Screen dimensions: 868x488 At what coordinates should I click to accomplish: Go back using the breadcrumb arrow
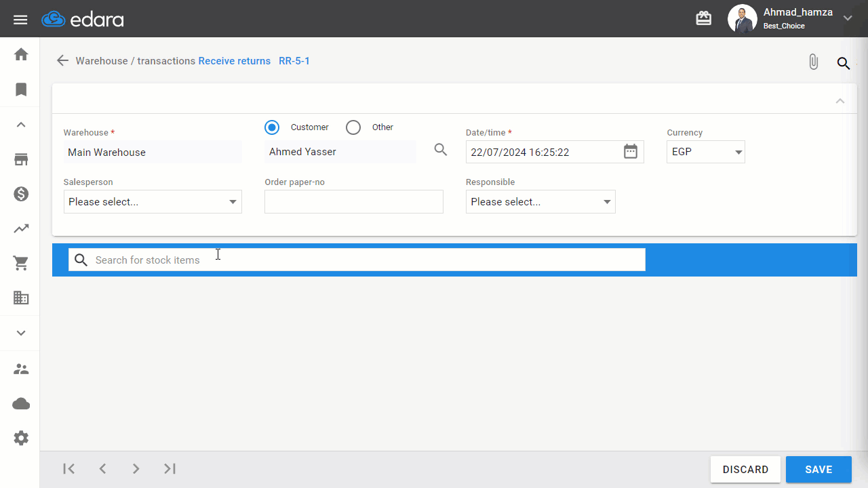tap(62, 61)
